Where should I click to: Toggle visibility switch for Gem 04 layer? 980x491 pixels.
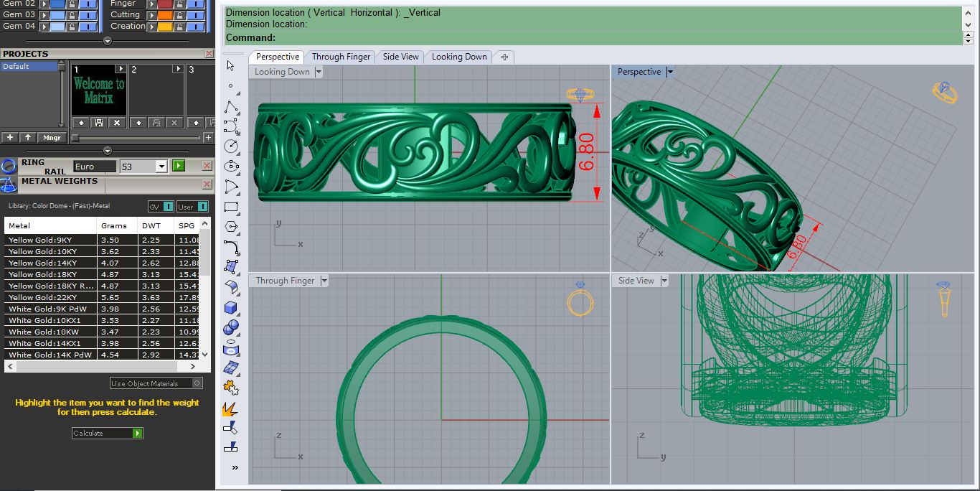pyautogui.click(x=88, y=26)
